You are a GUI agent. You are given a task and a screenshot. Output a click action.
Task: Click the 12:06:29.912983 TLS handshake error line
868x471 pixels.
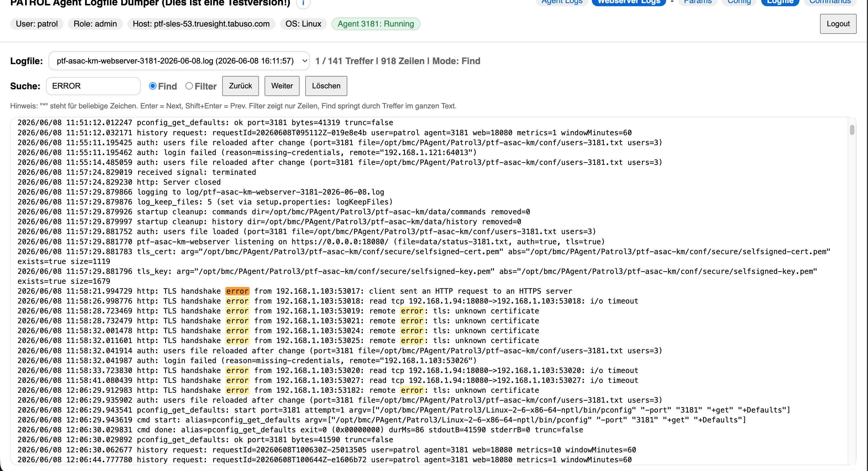tap(278, 390)
